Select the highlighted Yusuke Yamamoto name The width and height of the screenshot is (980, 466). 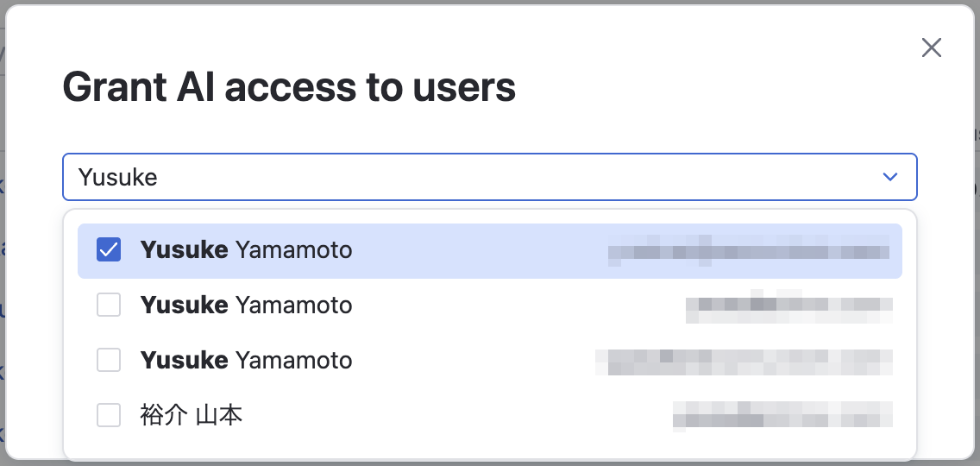click(x=246, y=250)
